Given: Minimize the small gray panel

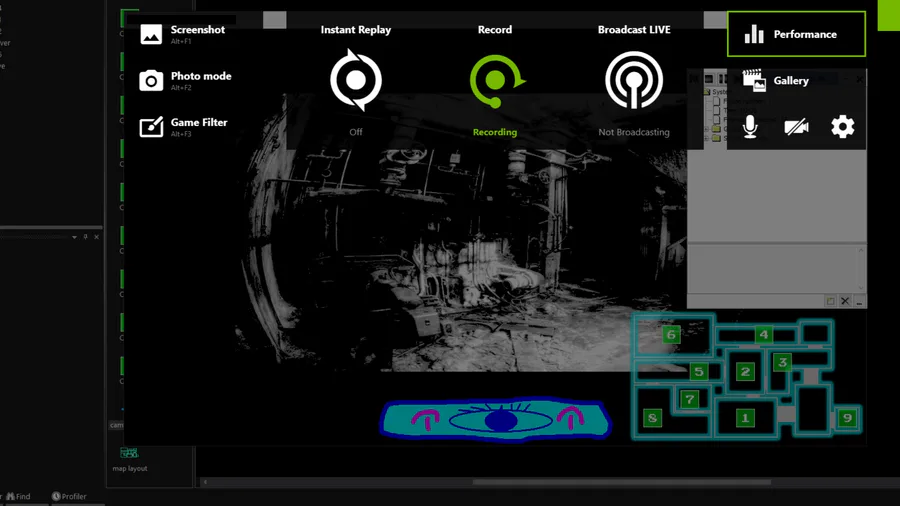Looking at the screenshot, I should [859, 301].
